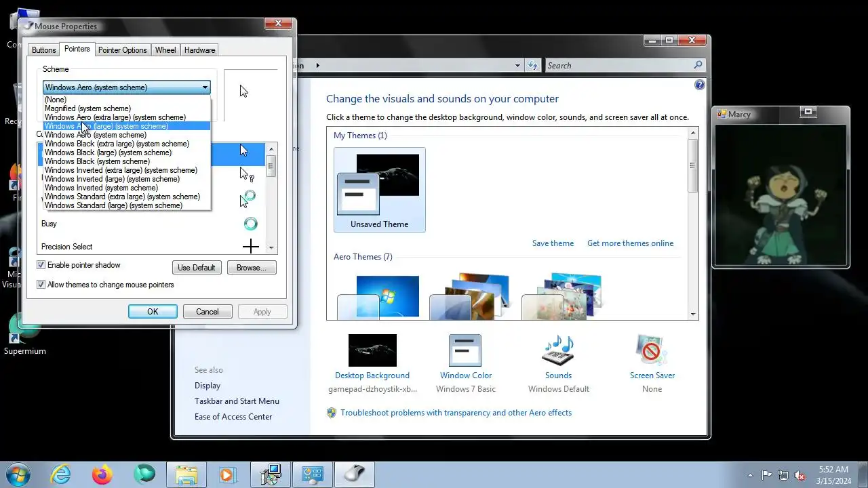Click Cancel in Mouse Properties
Viewport: 868px width, 488px height.
point(208,312)
